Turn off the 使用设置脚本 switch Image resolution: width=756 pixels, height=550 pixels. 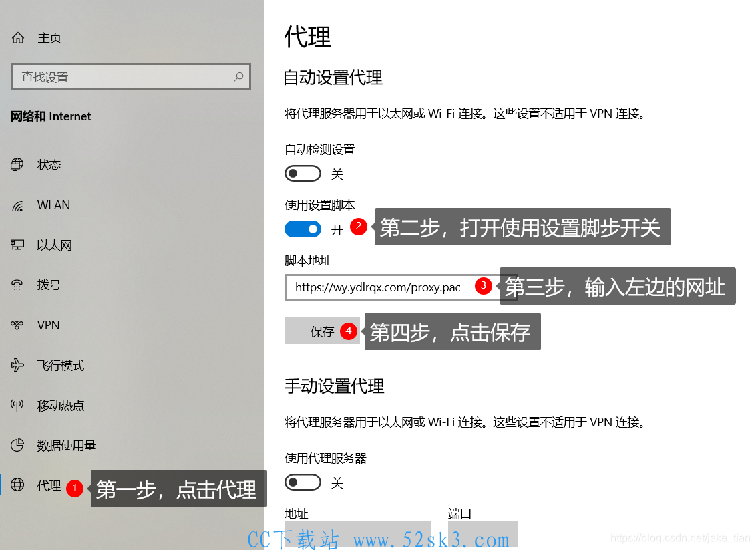point(303,229)
